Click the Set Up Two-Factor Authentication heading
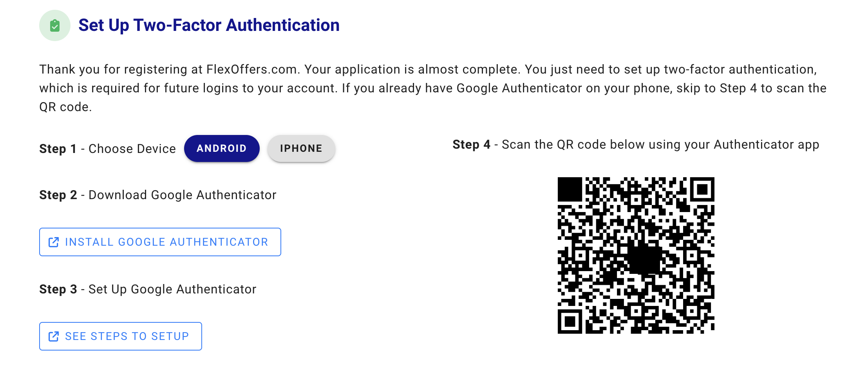 click(x=209, y=25)
